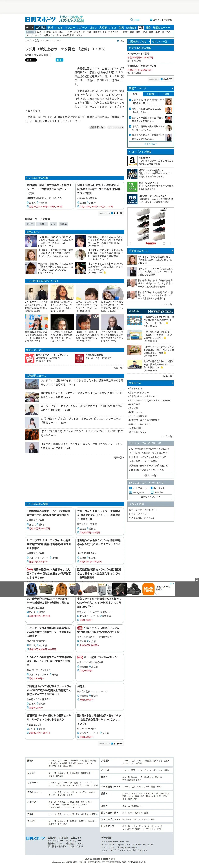The image size is (199, 868).
Task: Click 梅ちゃんねる in 芸能コラム list
Action: [x=136, y=389]
